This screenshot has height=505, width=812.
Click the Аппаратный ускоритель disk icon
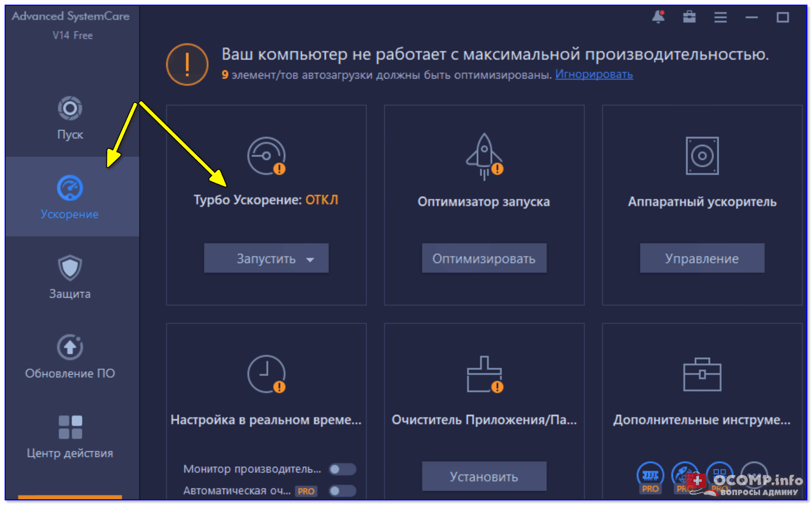pos(702,156)
